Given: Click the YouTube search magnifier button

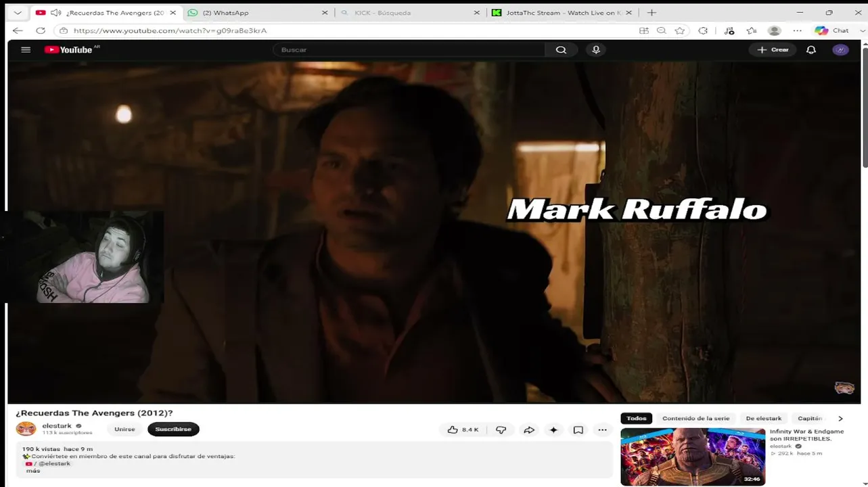Looking at the screenshot, I should click(x=561, y=49).
